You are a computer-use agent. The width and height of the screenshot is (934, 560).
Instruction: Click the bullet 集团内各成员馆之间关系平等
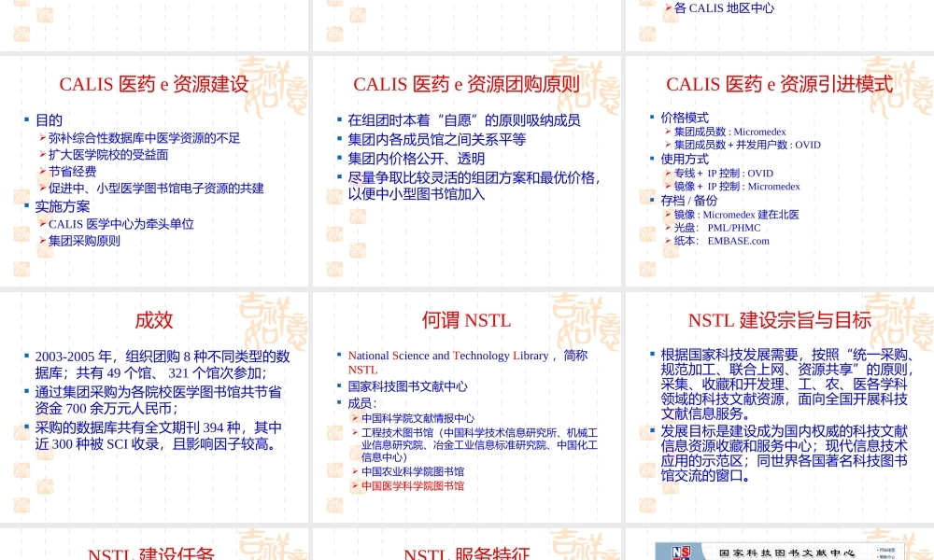(436, 139)
